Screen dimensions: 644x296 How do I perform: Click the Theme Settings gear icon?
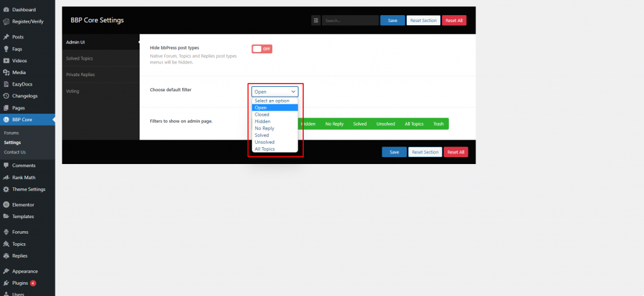(x=6, y=189)
